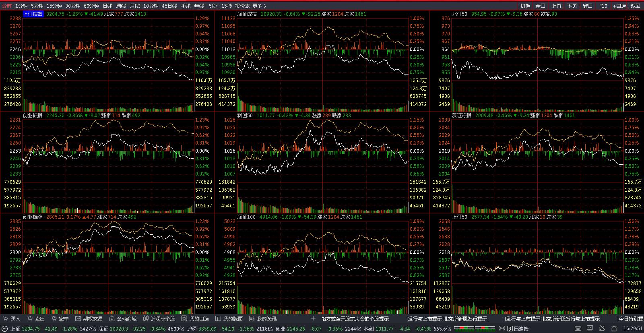Select the 深证综指 chart title
644x333 pixels.
462,115
